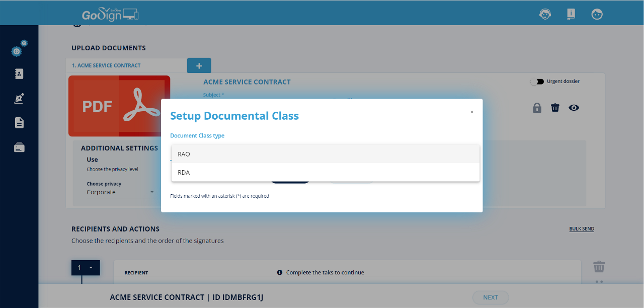The image size is (644, 308).
Task: Add a new document with plus tab
Action: tap(199, 66)
